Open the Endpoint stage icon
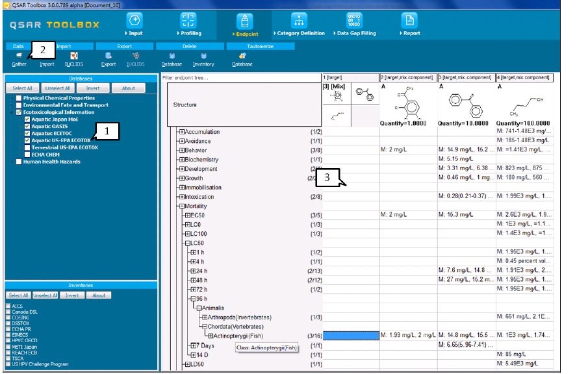The height and width of the screenshot is (374, 588). click(x=244, y=21)
